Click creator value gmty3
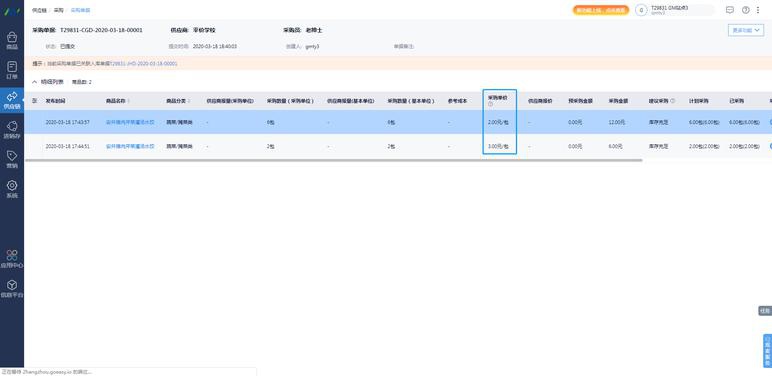Screen dimensions: 772x376 tap(312, 46)
